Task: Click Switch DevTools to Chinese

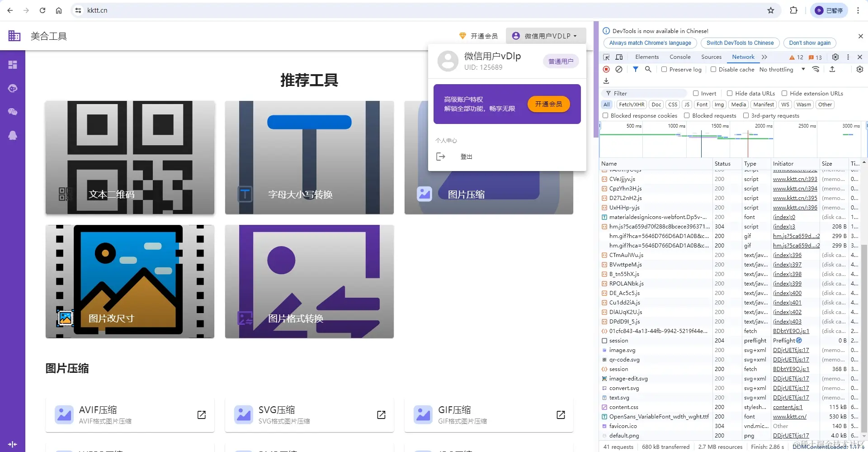Action: [740, 43]
